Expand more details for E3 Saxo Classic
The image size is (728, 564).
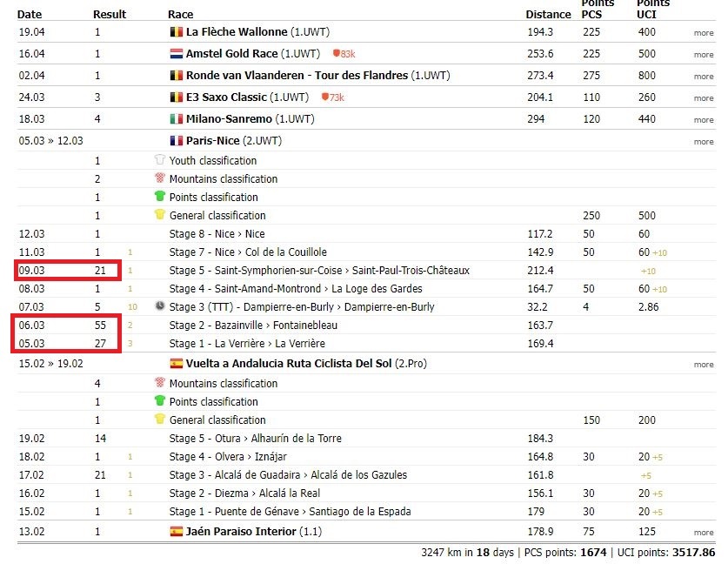[x=704, y=98]
